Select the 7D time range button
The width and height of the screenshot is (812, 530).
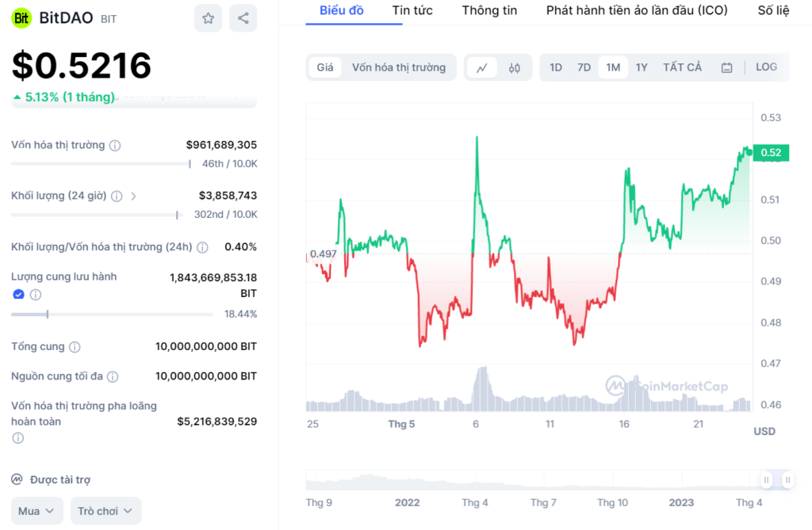584,67
